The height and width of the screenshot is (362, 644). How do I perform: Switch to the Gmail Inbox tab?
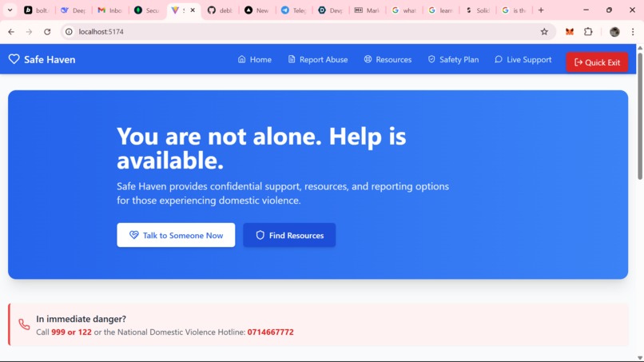click(110, 10)
